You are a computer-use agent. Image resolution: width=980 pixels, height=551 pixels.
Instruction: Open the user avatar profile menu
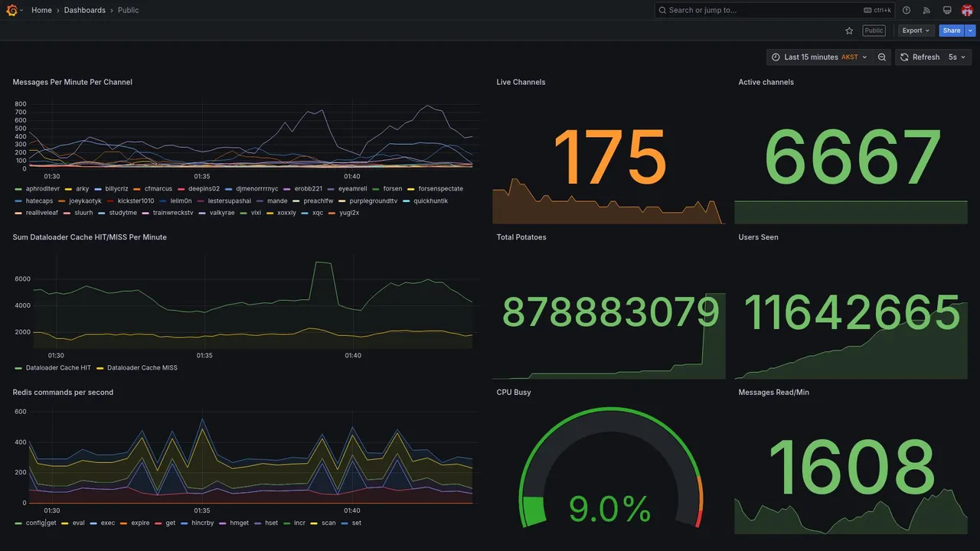(967, 10)
